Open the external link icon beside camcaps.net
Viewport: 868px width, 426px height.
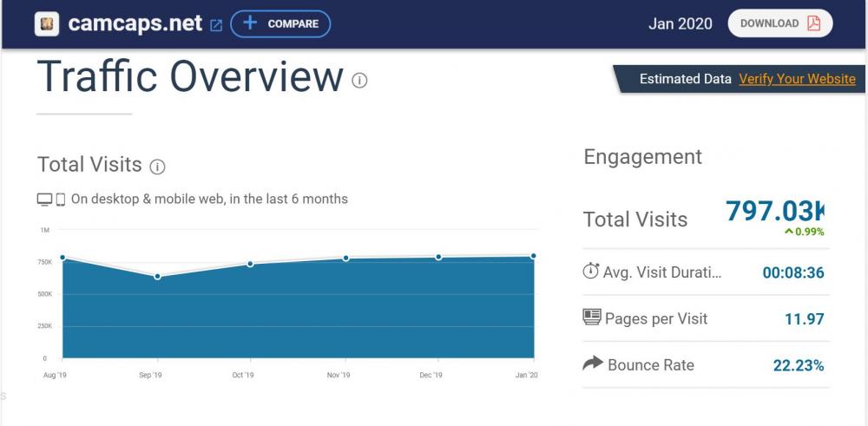click(x=216, y=25)
